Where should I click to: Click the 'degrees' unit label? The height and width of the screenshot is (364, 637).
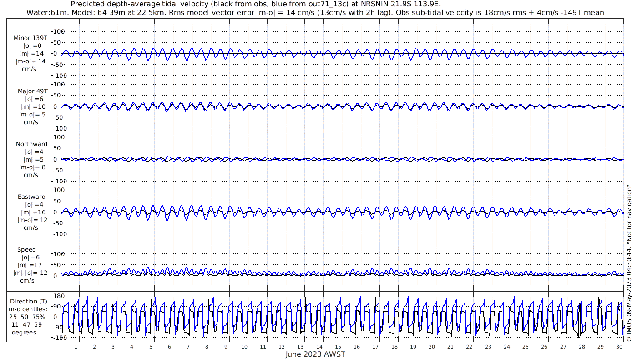coord(24,332)
